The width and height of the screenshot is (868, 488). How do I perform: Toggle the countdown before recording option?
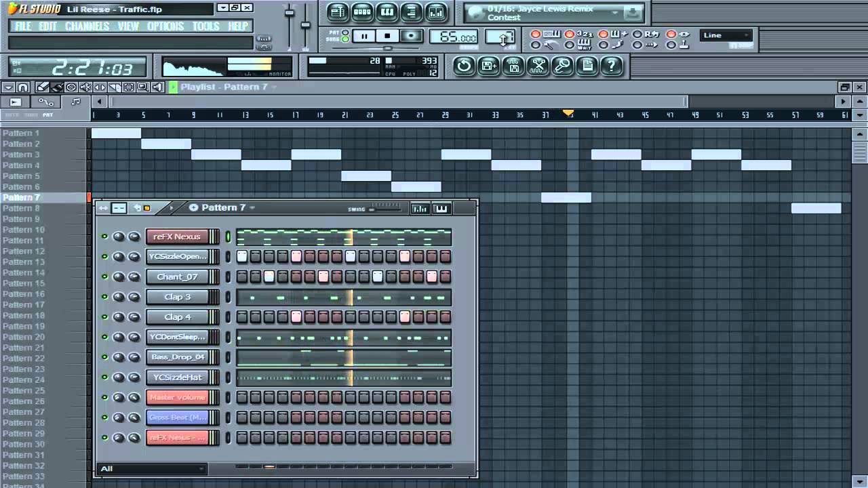570,35
